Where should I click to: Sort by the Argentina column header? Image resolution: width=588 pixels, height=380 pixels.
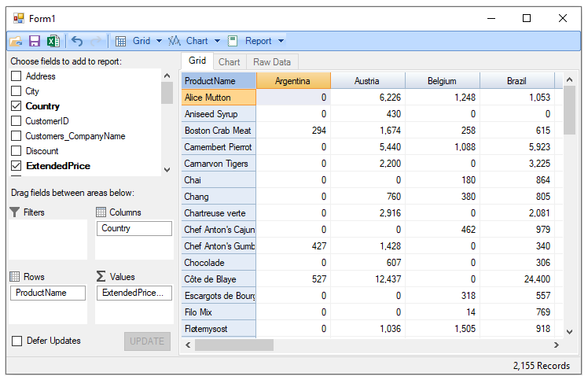click(293, 81)
